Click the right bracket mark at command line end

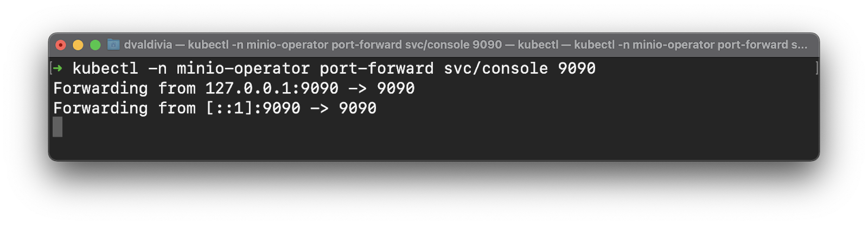[816, 68]
